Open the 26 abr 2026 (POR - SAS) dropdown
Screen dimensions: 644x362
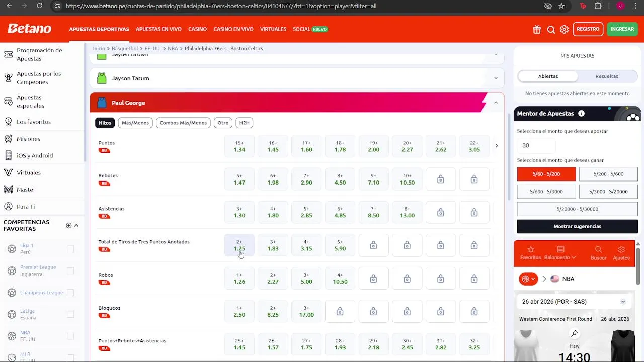pos(574,302)
